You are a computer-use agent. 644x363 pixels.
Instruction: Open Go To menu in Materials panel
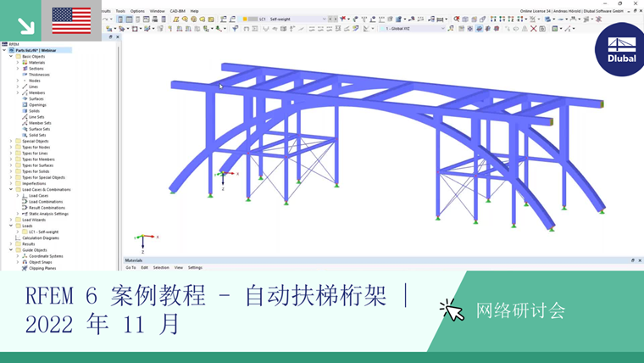pos(130,268)
